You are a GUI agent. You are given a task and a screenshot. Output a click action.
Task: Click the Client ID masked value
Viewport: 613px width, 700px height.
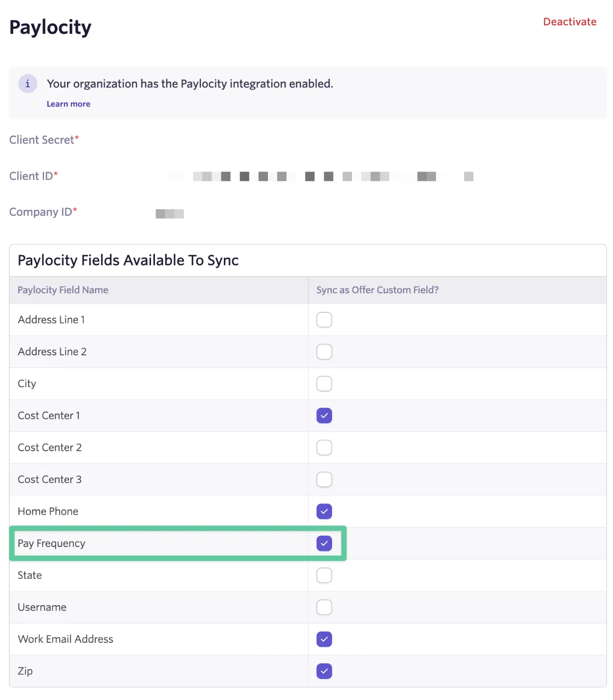319,176
